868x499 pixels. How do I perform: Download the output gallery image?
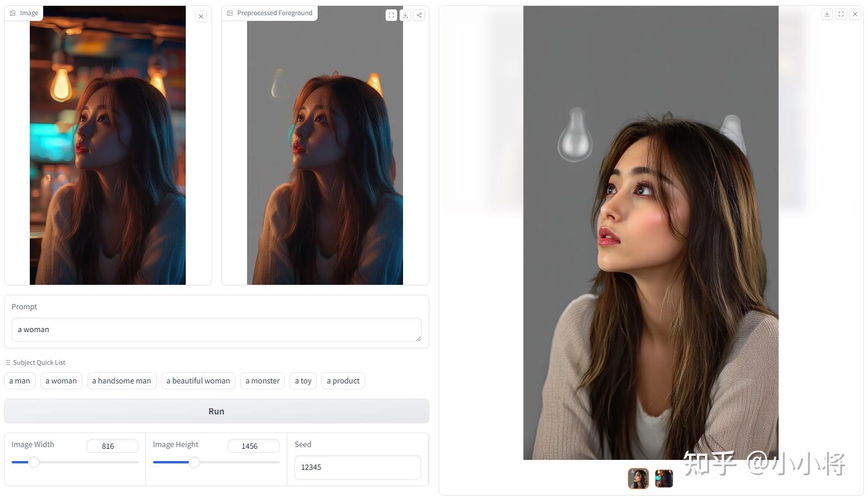tap(827, 14)
